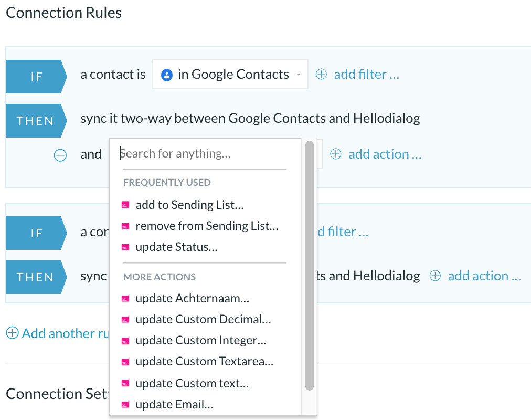Image resolution: width=531 pixels, height=420 pixels.
Task: Click Hellodialog icon next to 'update Email'
Action: [125, 405]
